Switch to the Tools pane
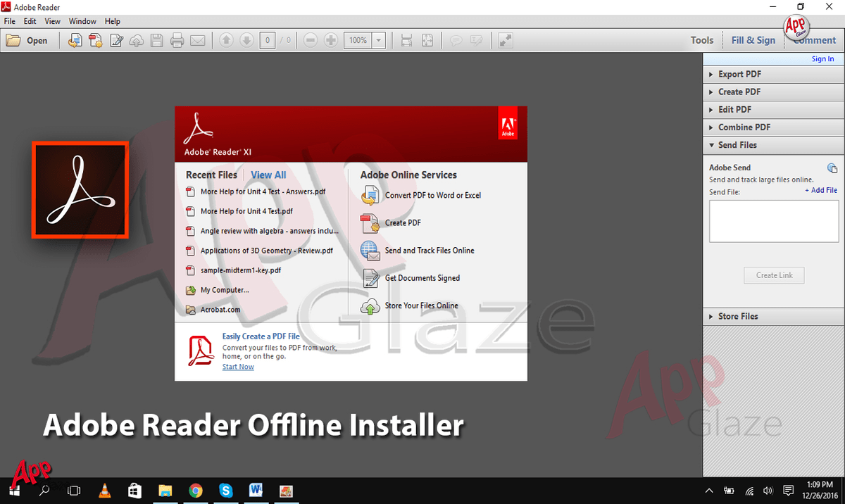Viewport: 845px width, 504px height. coord(702,40)
